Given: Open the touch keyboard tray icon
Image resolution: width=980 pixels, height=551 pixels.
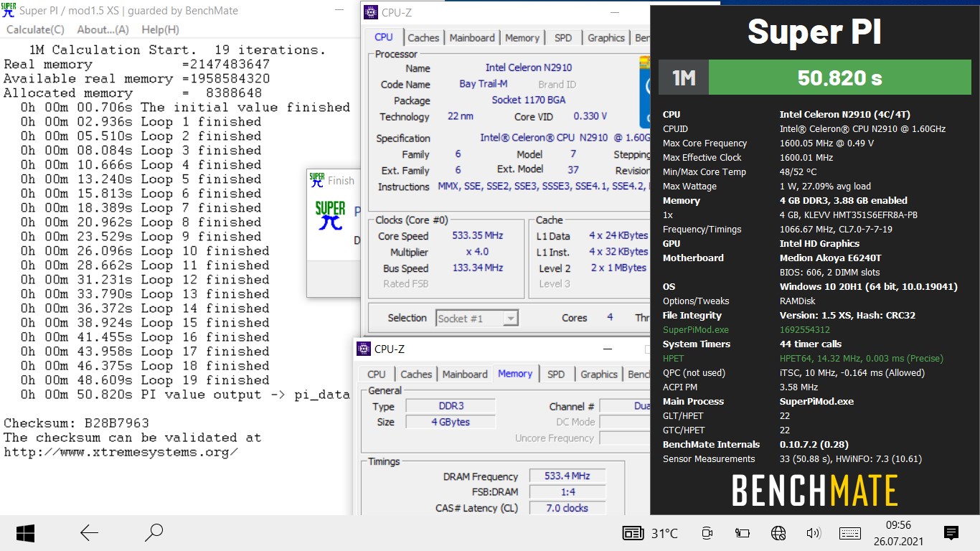Looking at the screenshot, I should [850, 533].
